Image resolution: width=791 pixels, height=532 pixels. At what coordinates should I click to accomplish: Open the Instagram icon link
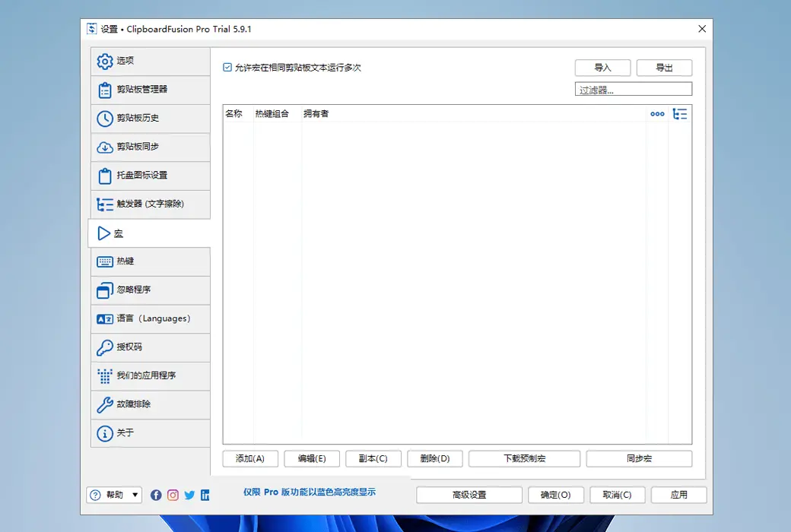173,496
